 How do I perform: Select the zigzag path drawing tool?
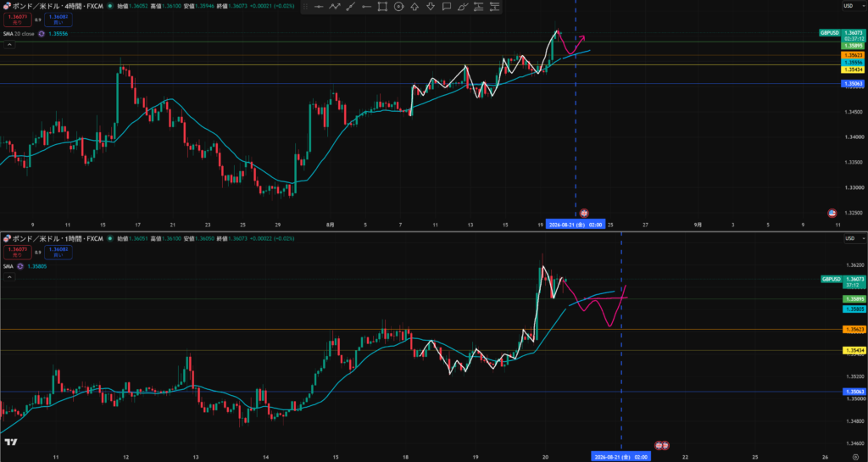click(334, 7)
